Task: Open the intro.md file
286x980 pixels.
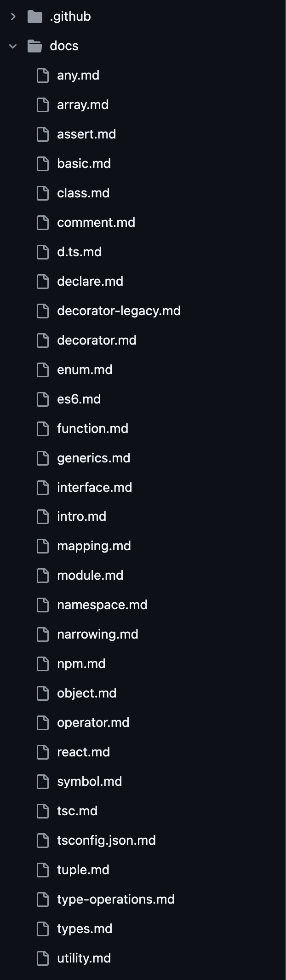Action: click(81, 516)
